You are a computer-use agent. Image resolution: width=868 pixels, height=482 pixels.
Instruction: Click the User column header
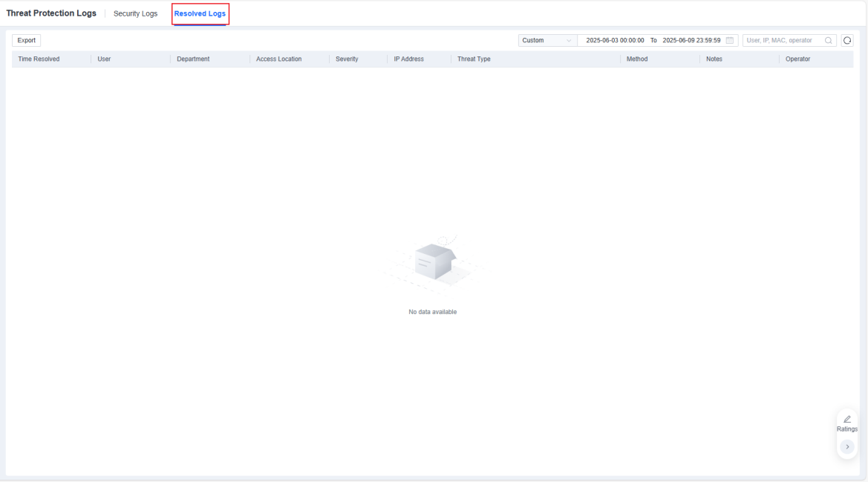tap(104, 59)
